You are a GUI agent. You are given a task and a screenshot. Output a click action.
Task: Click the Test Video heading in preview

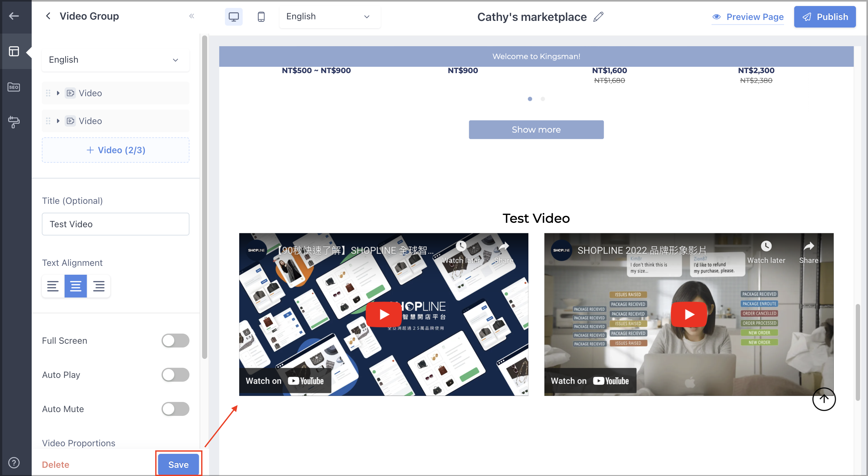pos(536,218)
